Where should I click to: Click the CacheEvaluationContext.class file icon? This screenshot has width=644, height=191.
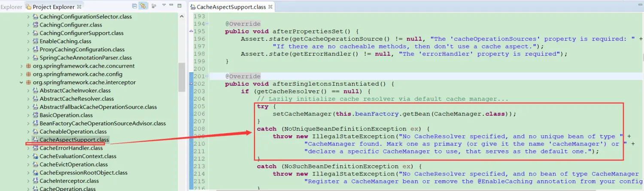click(35, 156)
